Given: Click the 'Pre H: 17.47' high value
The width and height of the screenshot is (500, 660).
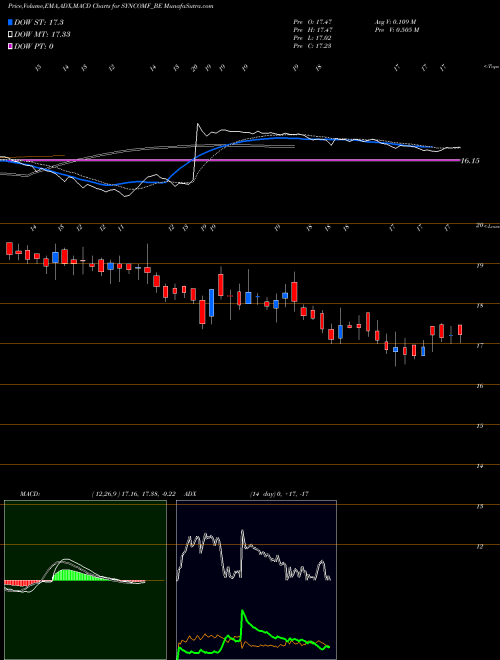Looking at the screenshot, I should [313, 30].
